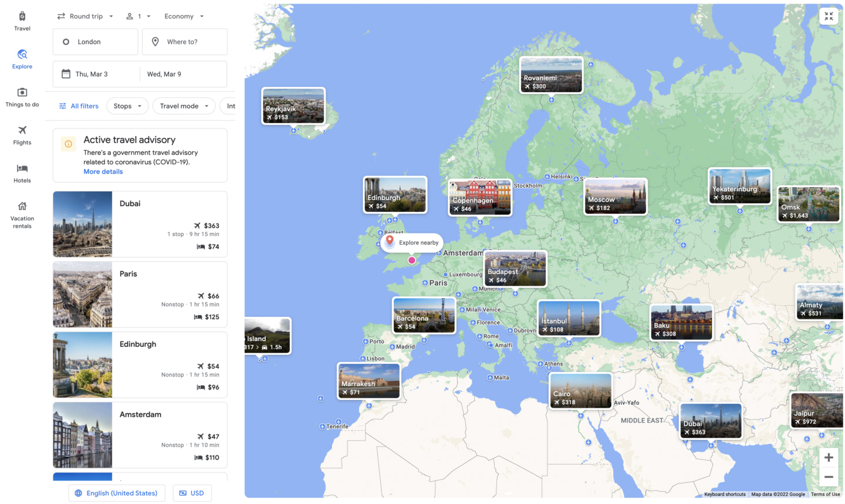
Task: Select the Explore icon in the sidebar
Action: 22,59
